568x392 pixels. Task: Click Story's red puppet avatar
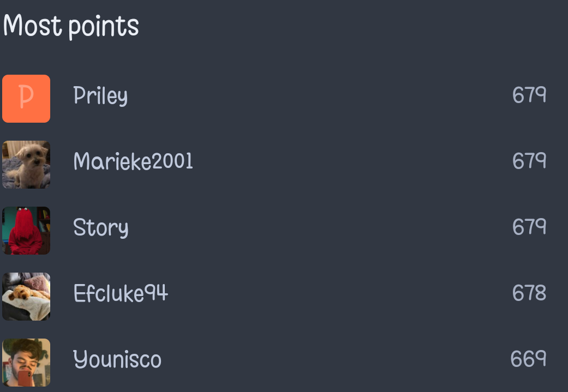pyautogui.click(x=26, y=231)
